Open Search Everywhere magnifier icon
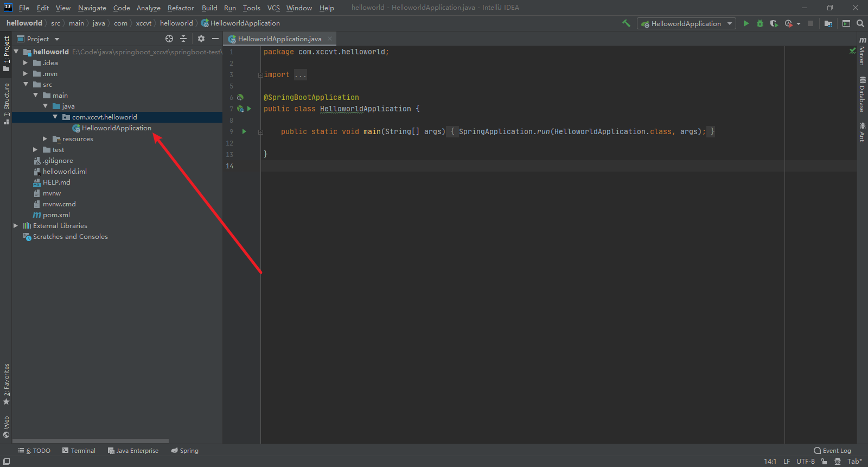Viewport: 868px width, 467px height. tap(860, 23)
